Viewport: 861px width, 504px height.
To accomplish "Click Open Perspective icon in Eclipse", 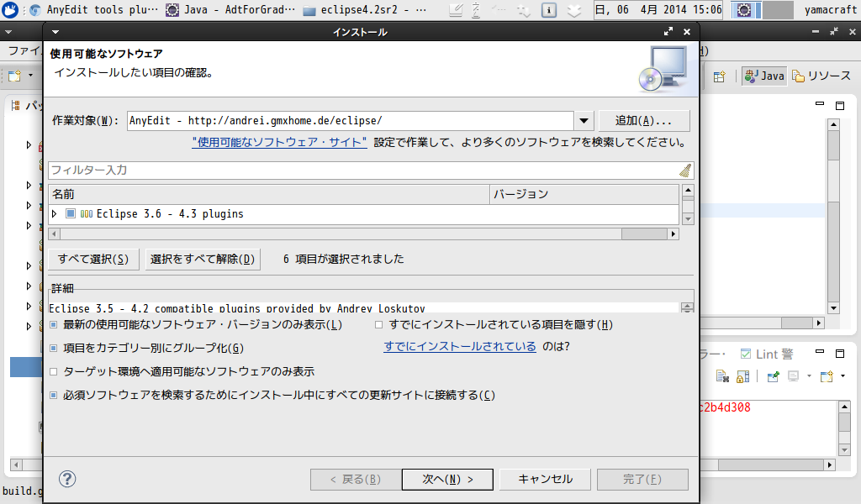I will click(719, 76).
